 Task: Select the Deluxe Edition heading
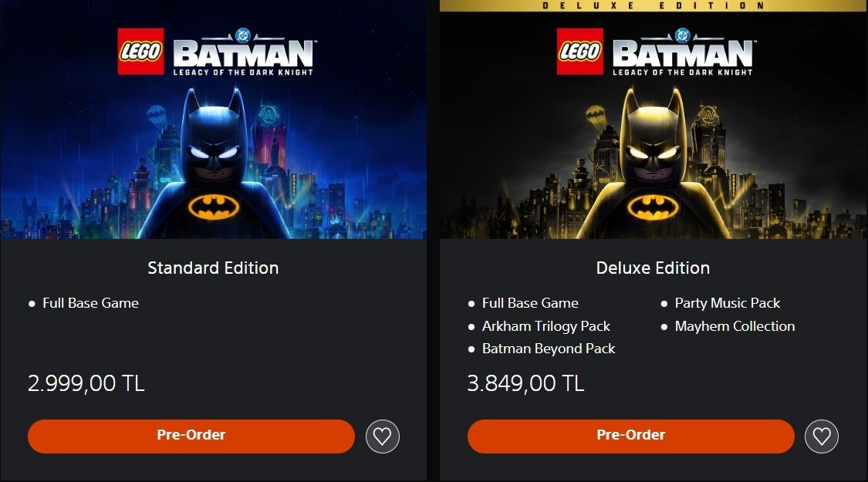(653, 268)
